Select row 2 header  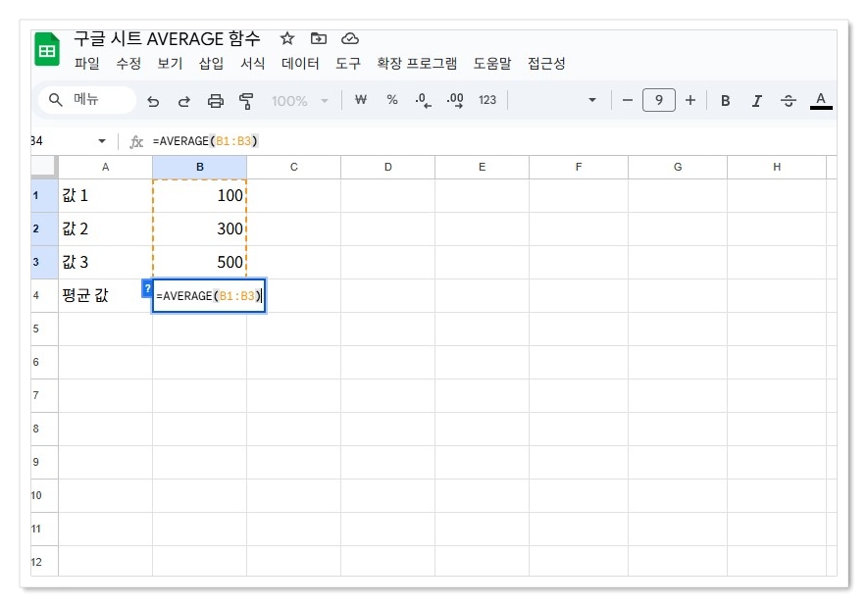pos(44,228)
